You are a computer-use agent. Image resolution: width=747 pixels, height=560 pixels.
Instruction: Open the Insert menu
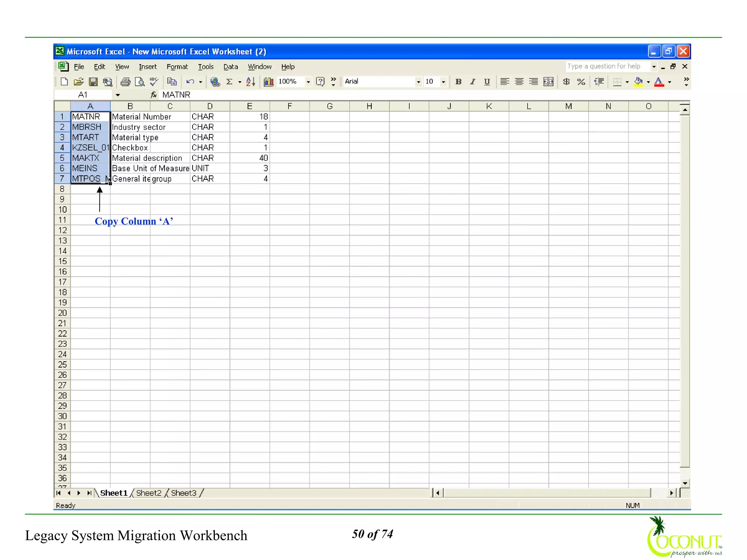click(x=148, y=67)
